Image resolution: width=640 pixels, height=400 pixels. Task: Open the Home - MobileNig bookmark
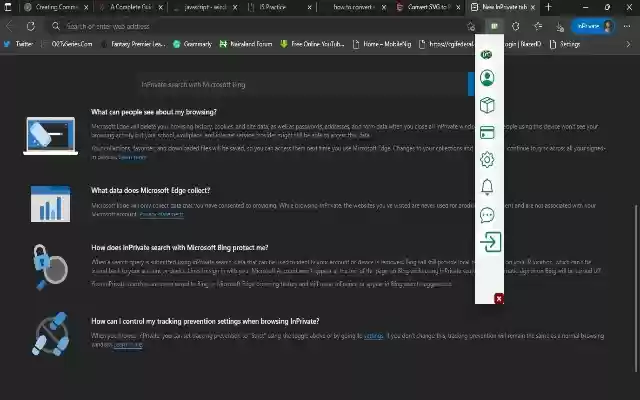click(382, 44)
